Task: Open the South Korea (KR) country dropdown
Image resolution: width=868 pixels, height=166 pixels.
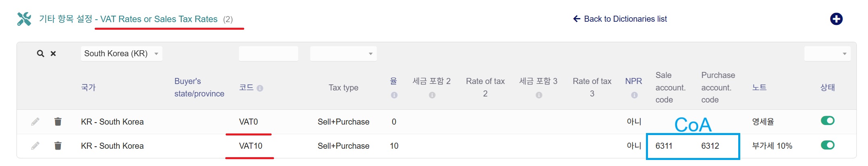Action: pos(121,53)
